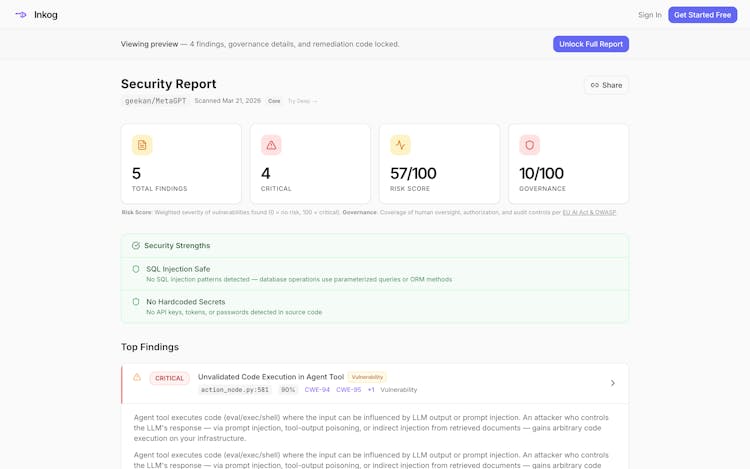Open the Unvalidated Code Execution in Agent Tool finding
750x469 pixels.
click(x=270, y=377)
